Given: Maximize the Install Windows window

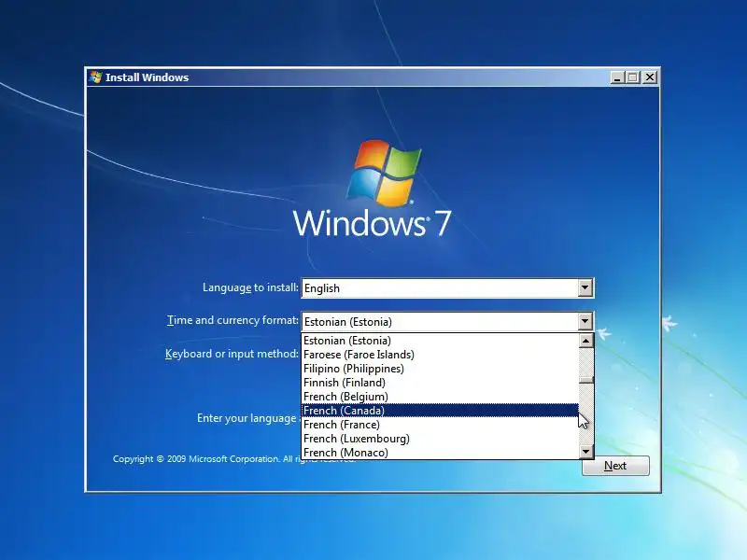Looking at the screenshot, I should click(x=633, y=77).
